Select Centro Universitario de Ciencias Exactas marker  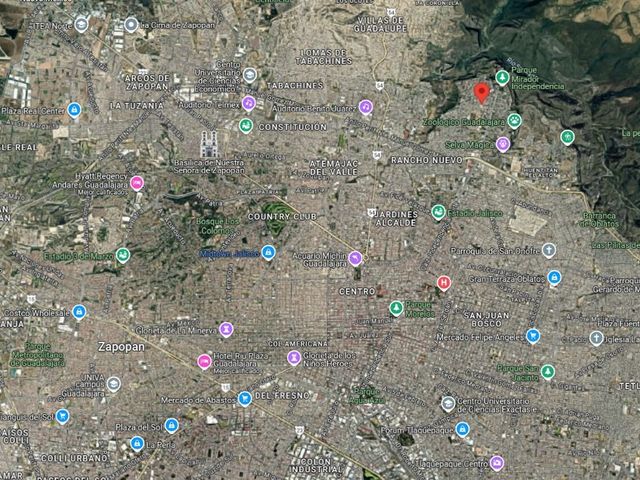(x=449, y=404)
